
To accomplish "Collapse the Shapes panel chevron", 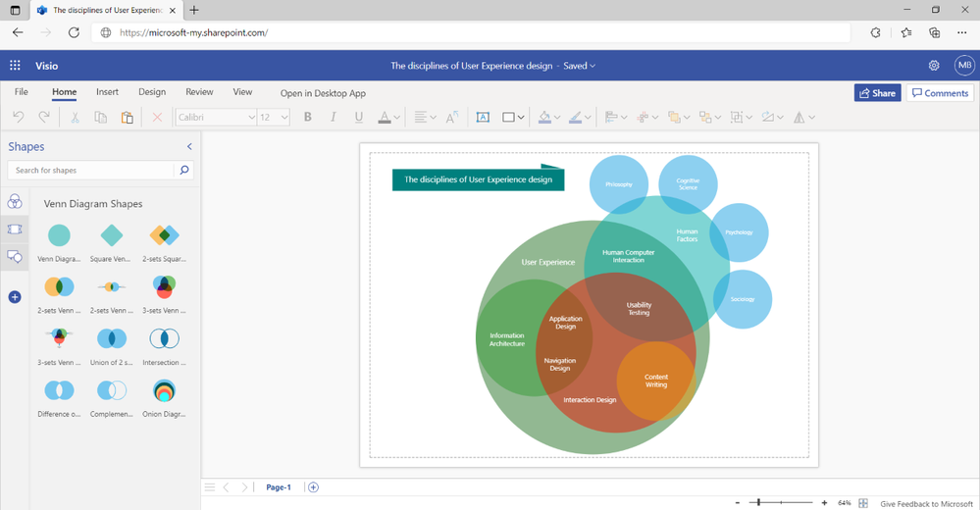I will [x=189, y=147].
